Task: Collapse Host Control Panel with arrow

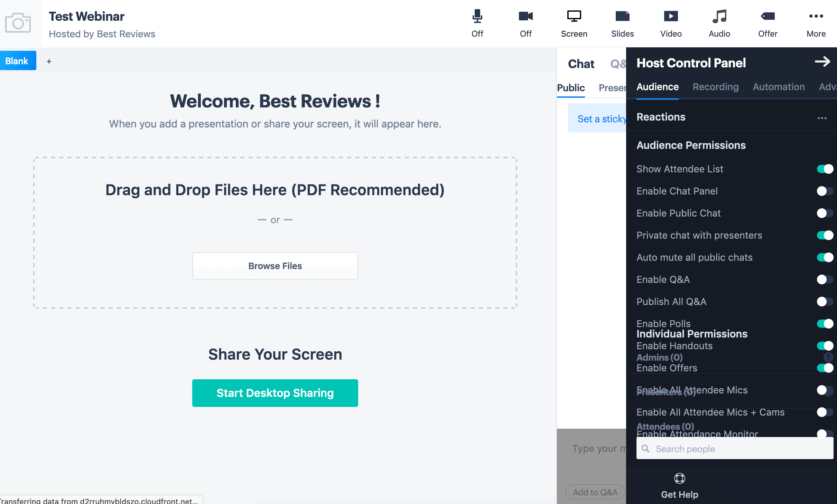Action: click(822, 62)
